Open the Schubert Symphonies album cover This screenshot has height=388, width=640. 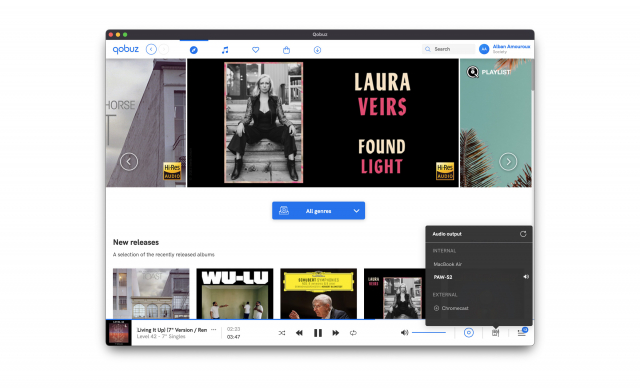(x=318, y=293)
